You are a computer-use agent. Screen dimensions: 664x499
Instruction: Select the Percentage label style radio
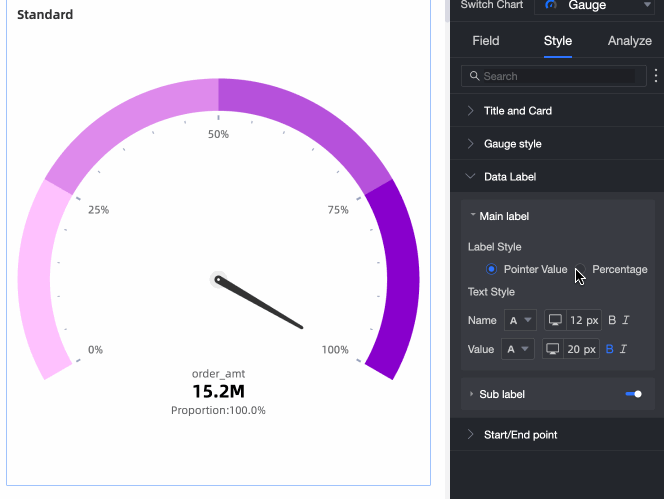pos(580,269)
